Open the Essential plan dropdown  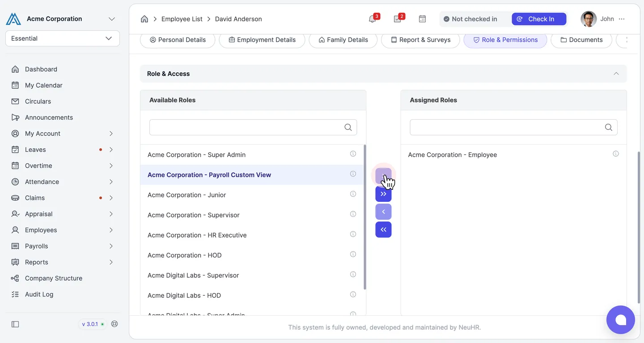tap(63, 38)
